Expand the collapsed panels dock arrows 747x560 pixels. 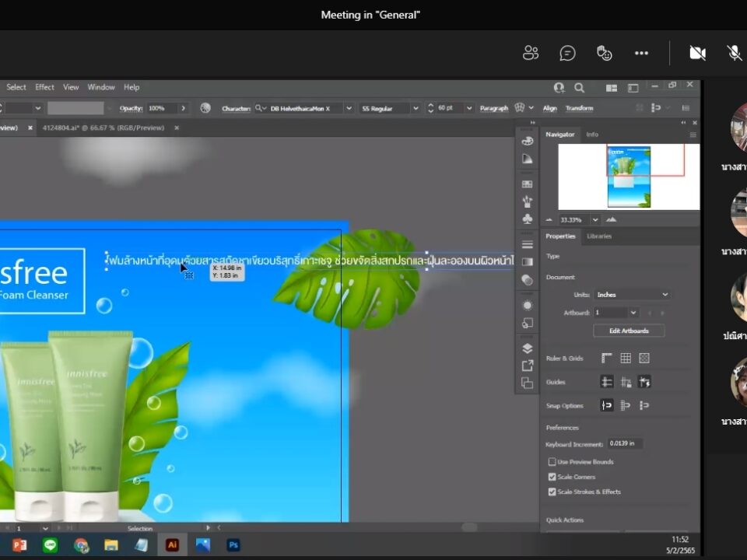click(x=532, y=123)
